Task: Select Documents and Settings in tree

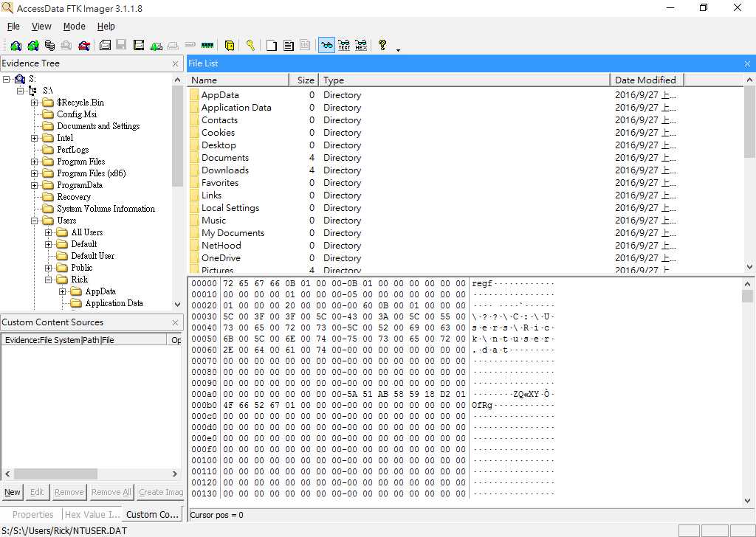Action: [x=98, y=126]
